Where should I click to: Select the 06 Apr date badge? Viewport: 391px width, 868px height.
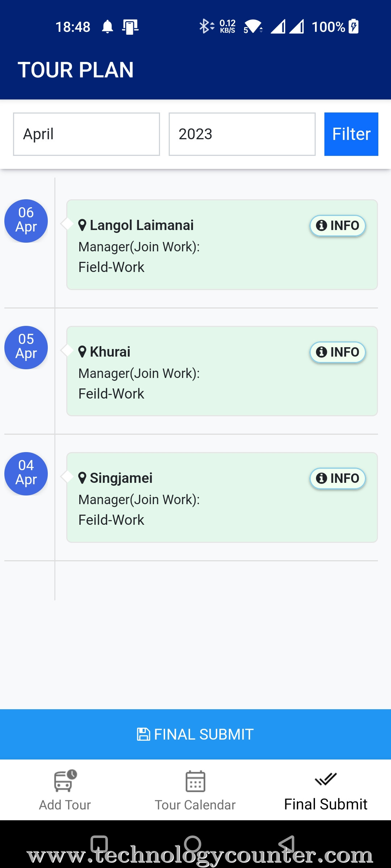point(26,221)
